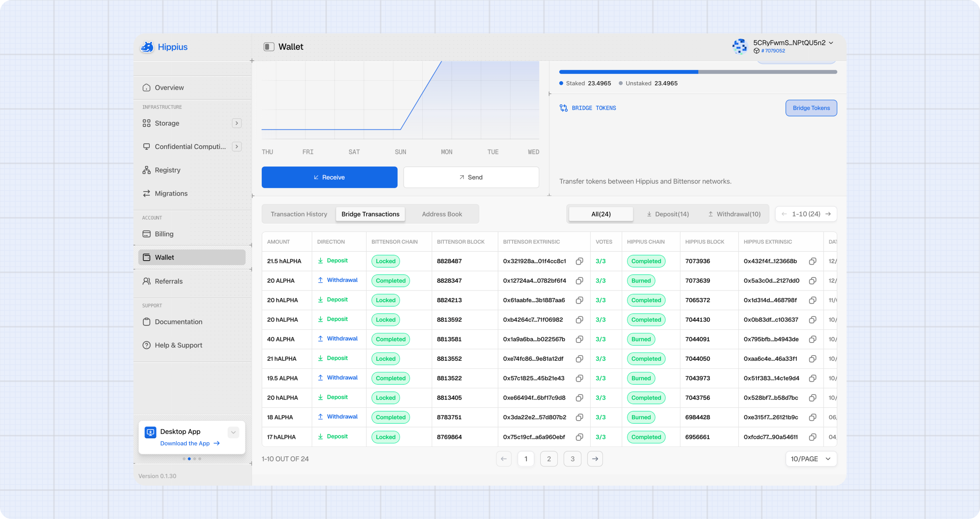Click the Desktop App monitor icon
The height and width of the screenshot is (519, 980).
click(150, 432)
